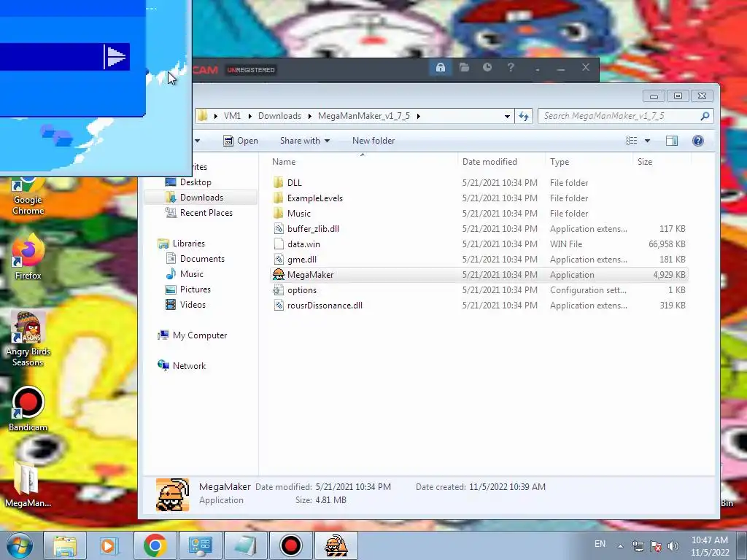Select the options configuration file
Image resolution: width=747 pixels, height=560 pixels.
pos(301,290)
